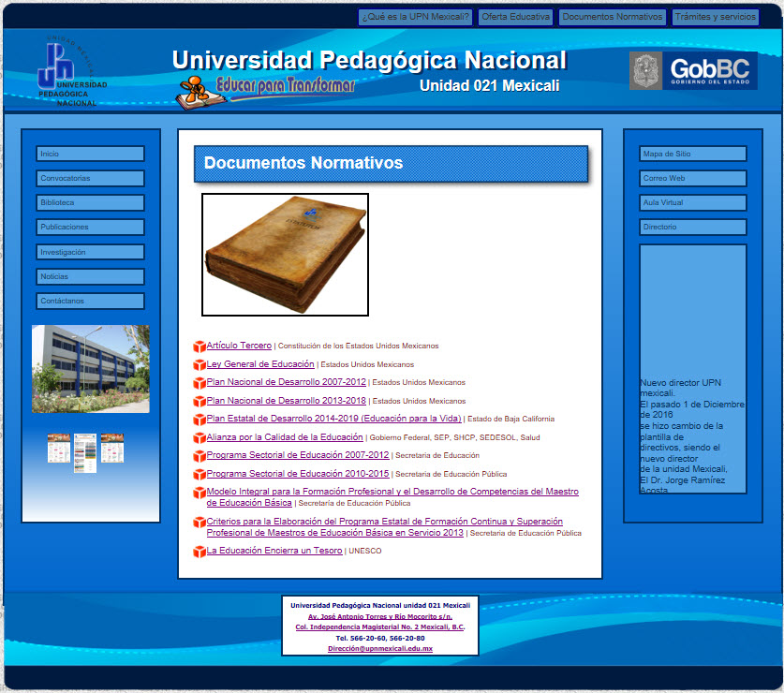Image resolution: width=784 pixels, height=693 pixels.
Task: Click the Av. José Antonio Torres address link
Action: (380, 616)
